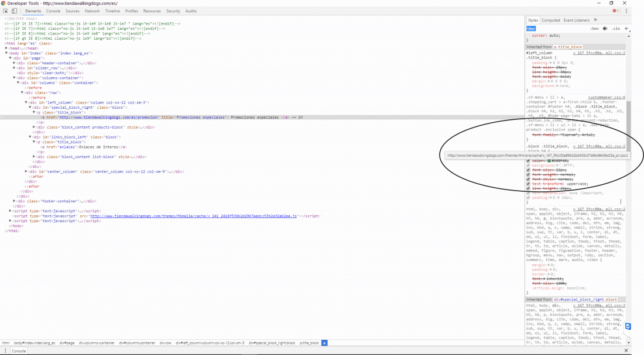This screenshot has height=355, width=644.
Task: Add a new style rule plus icon
Action: coord(626,29)
